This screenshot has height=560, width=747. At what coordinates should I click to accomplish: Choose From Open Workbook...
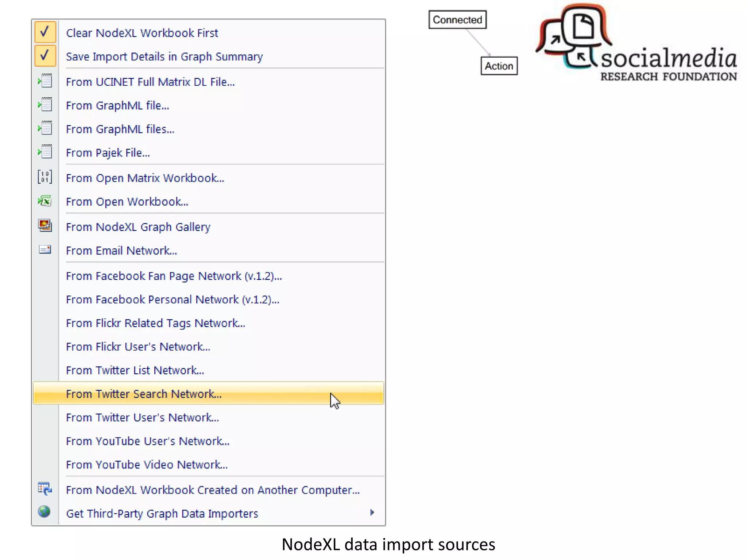click(x=127, y=202)
